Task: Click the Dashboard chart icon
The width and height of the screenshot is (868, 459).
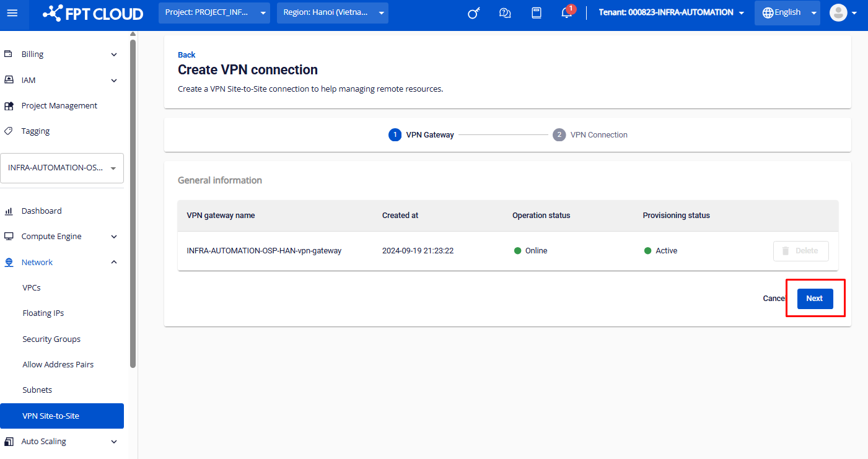Action: pos(9,211)
